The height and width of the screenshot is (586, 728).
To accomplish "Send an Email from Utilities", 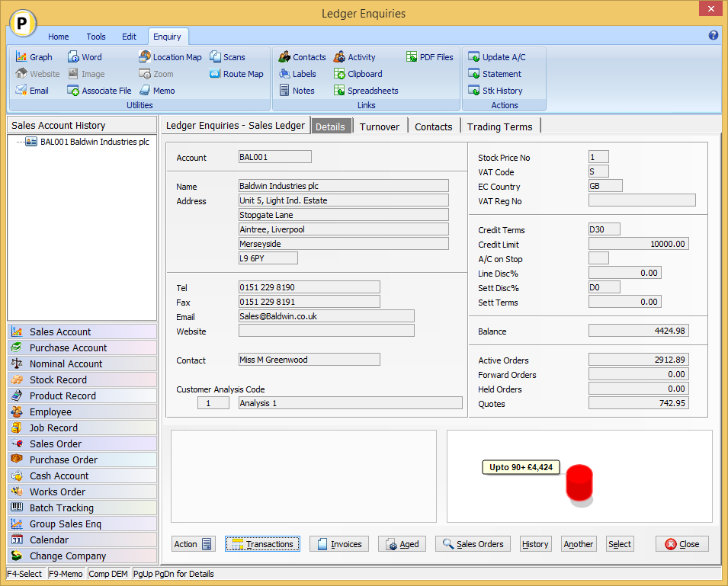I will click(32, 91).
